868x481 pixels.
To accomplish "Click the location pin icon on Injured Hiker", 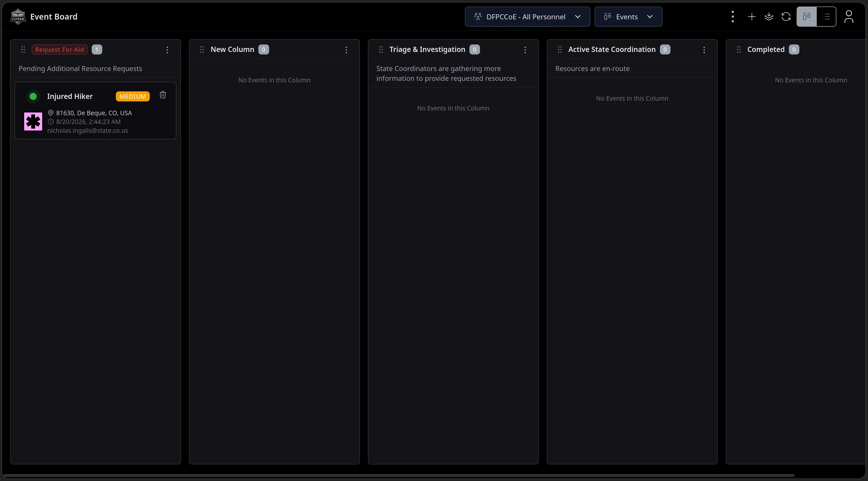I will [51, 113].
